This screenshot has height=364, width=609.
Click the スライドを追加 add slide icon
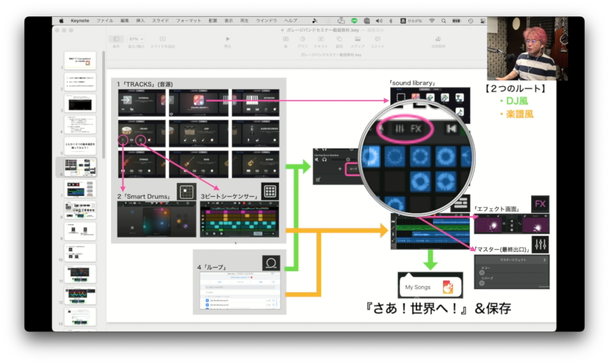coord(162,39)
